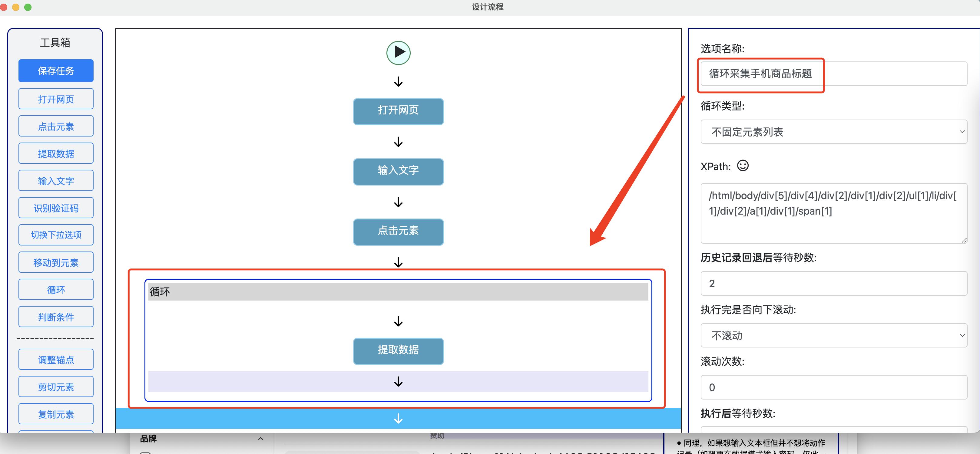Image resolution: width=980 pixels, height=454 pixels.
Task: Click 调整锚点 toolbox button
Action: tap(56, 359)
